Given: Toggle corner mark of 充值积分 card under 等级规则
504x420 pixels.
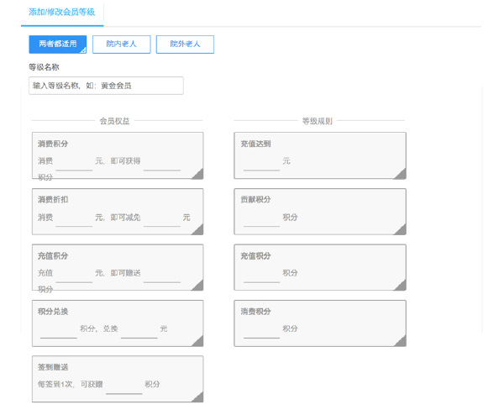Looking at the screenshot, I should coord(401,286).
